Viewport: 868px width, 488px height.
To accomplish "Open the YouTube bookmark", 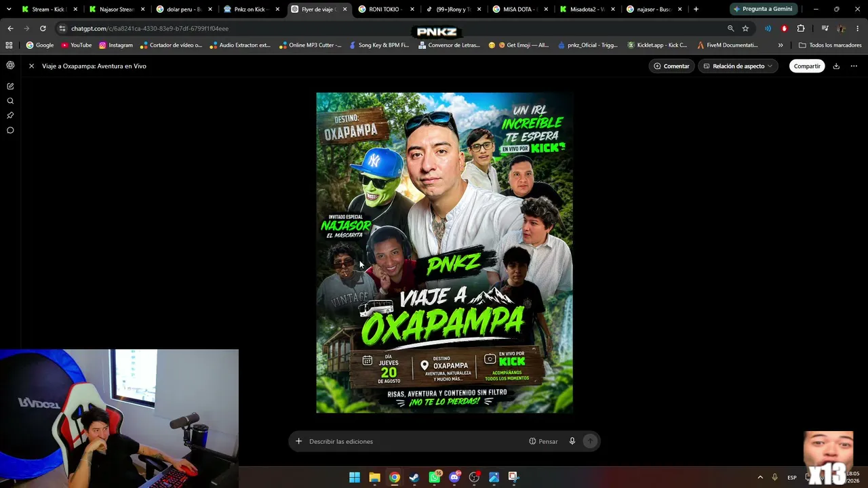I will tap(76, 45).
